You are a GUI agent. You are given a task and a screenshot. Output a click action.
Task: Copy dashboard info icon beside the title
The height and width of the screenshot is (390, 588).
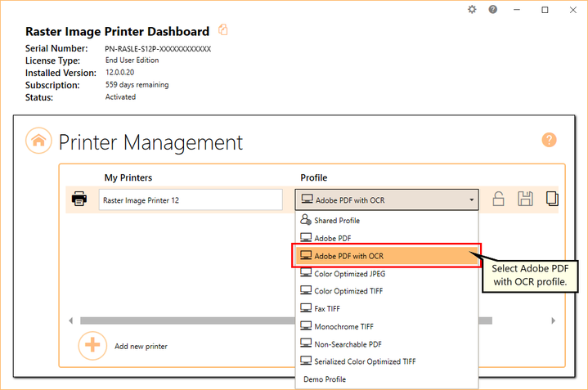tap(223, 29)
